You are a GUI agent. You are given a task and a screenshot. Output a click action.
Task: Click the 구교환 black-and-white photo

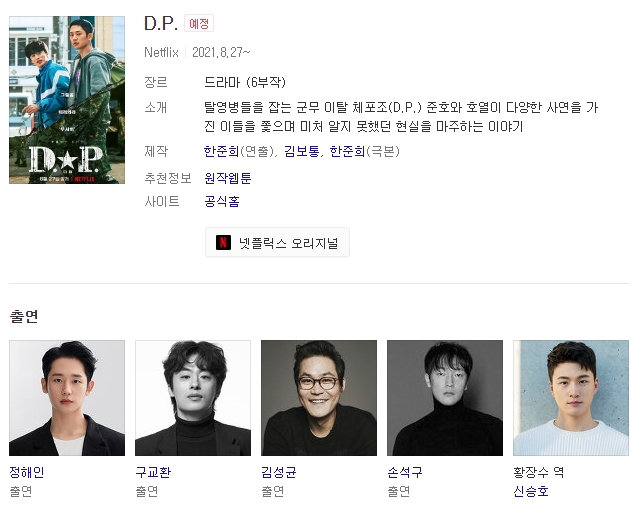(x=193, y=398)
